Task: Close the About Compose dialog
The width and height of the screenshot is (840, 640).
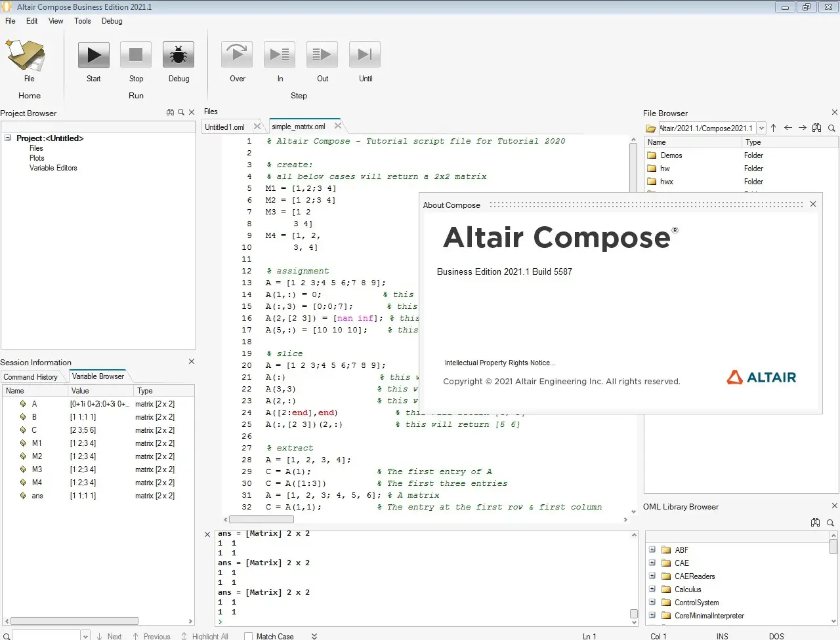Action: [x=813, y=204]
